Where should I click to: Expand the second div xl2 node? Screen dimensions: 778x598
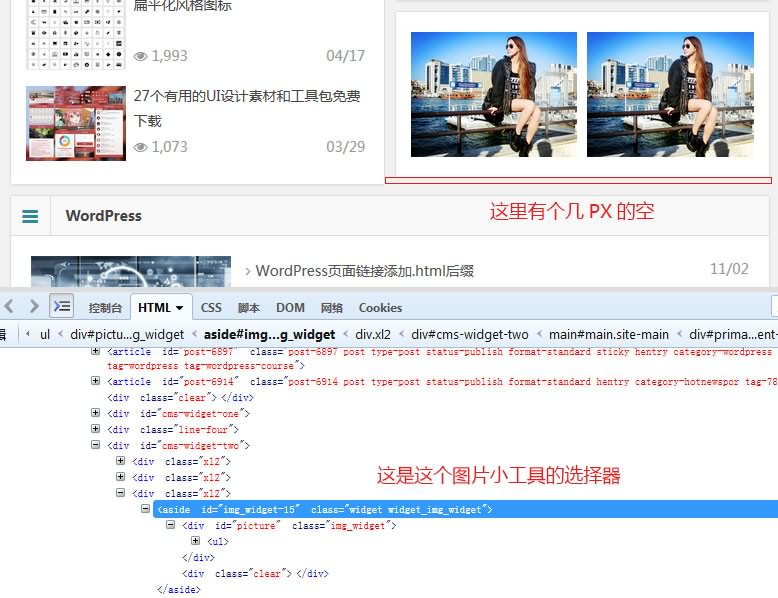(120, 476)
